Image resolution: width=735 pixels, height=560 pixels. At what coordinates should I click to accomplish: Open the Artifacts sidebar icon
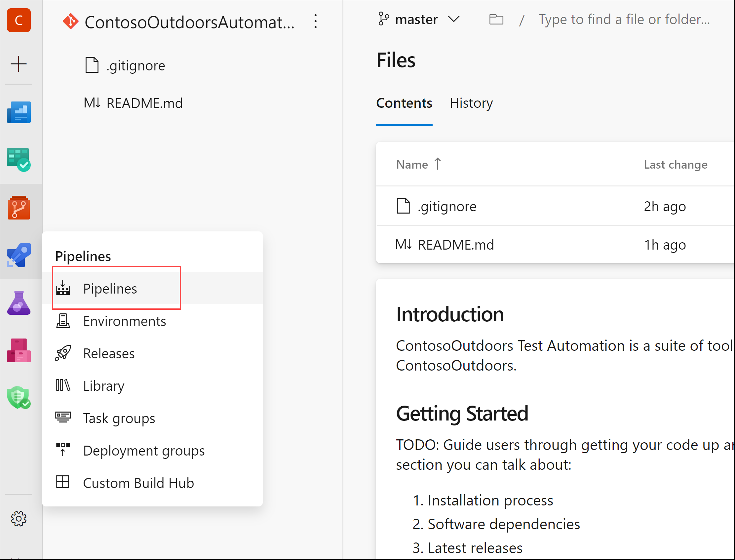(x=19, y=351)
